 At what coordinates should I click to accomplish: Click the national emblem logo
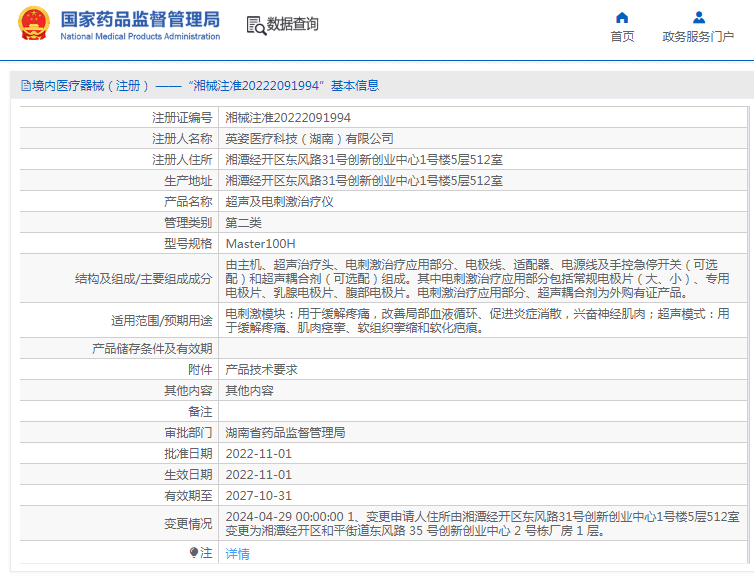(34, 24)
